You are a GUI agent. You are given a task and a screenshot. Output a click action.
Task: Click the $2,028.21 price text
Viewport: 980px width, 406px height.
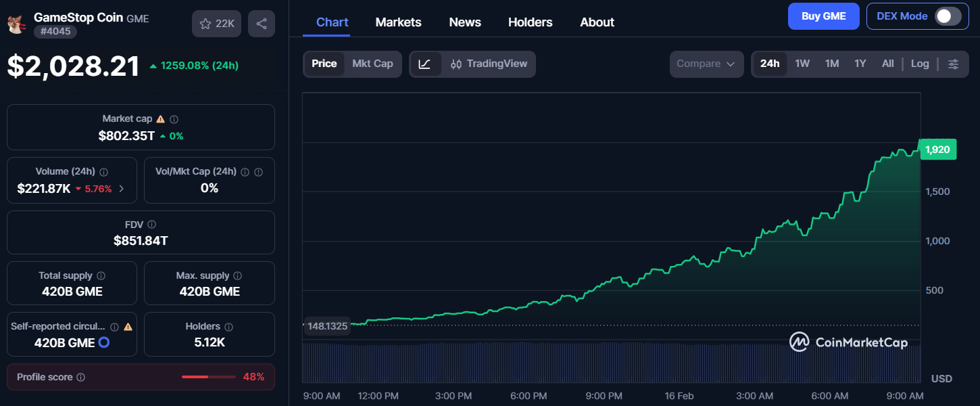pos(74,66)
